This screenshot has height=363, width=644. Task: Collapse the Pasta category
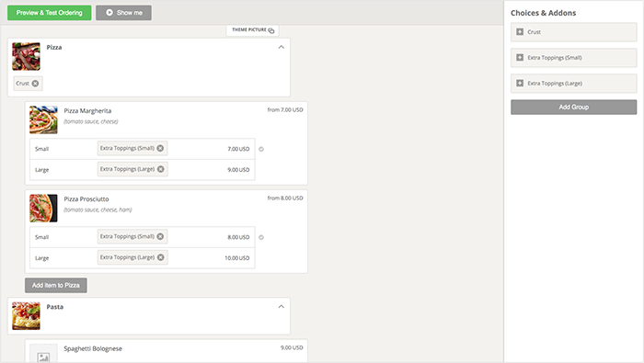[x=281, y=306]
